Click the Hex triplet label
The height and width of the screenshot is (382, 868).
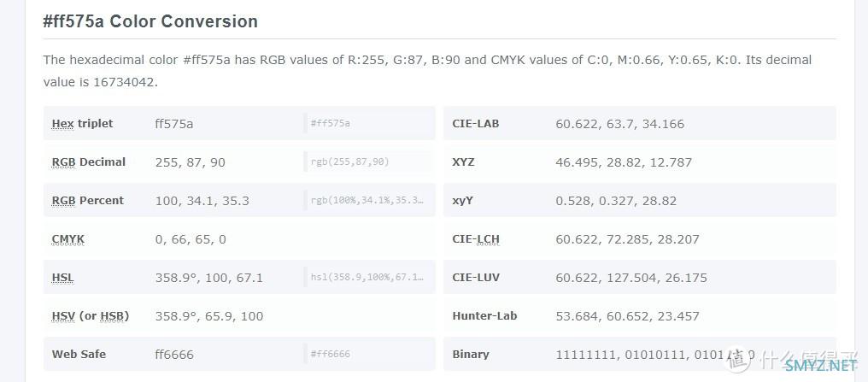(82, 123)
